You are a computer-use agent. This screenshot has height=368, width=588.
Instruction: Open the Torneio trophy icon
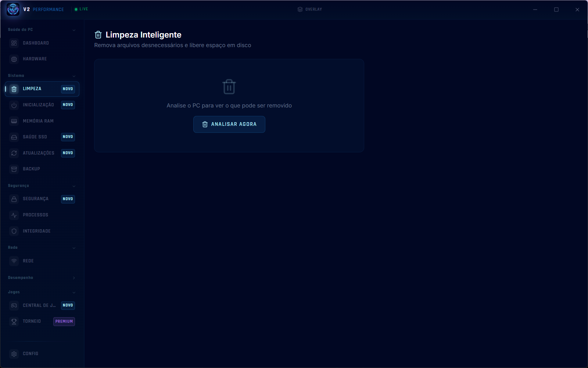click(14, 322)
